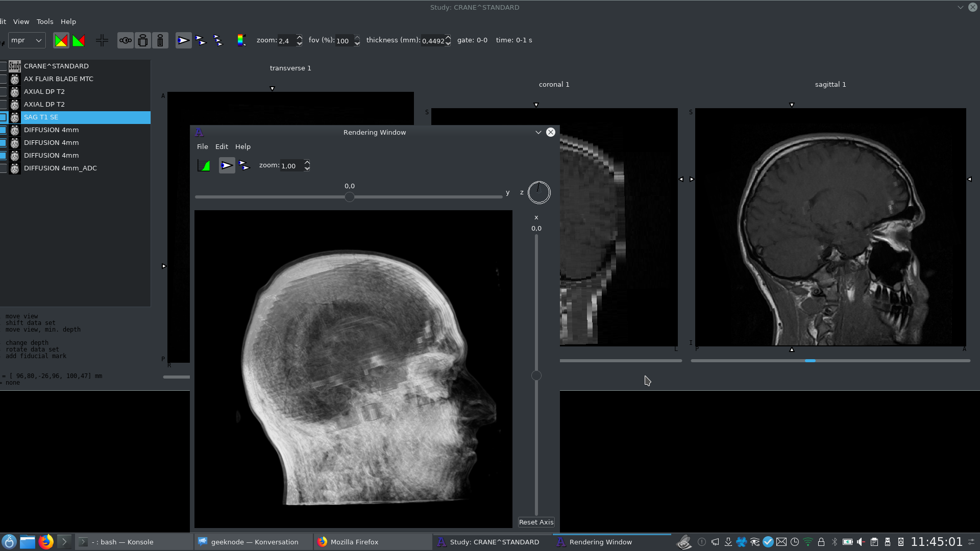This screenshot has width=980, height=551.
Task: Click the thickness (mm) input field
Action: 433,40
